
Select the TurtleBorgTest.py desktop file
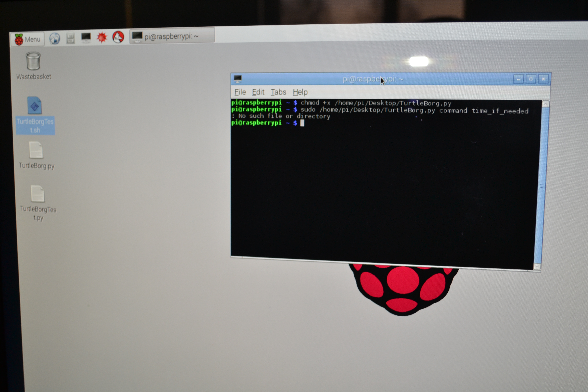(38, 194)
